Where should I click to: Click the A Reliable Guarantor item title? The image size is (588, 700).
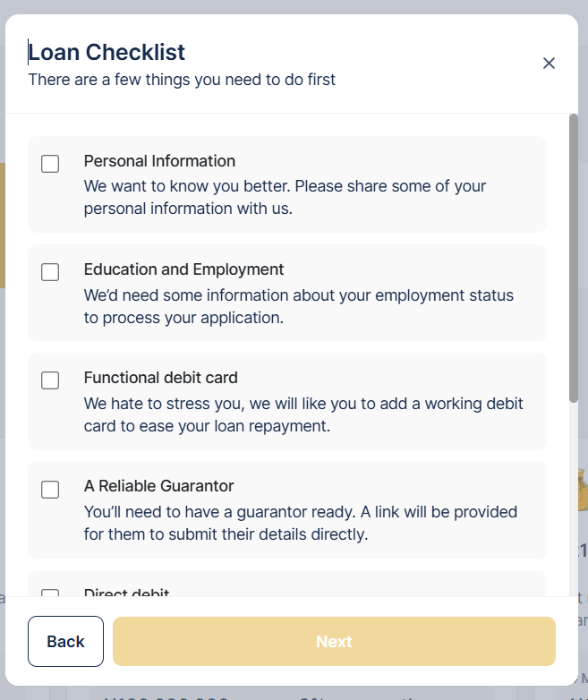pyautogui.click(x=158, y=486)
